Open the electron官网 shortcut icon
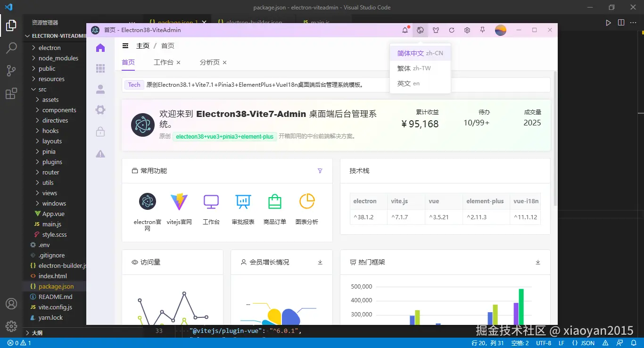This screenshot has width=644, height=348. tap(148, 202)
